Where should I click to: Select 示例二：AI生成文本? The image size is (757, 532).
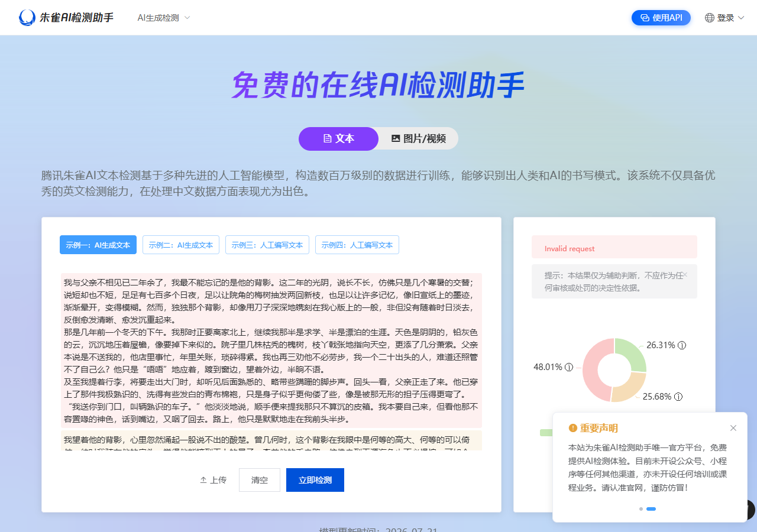click(181, 245)
